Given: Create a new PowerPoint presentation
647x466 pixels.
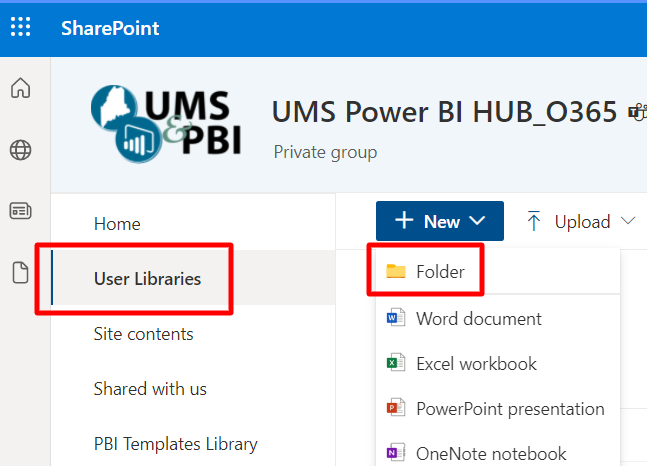Looking at the screenshot, I should (498, 409).
